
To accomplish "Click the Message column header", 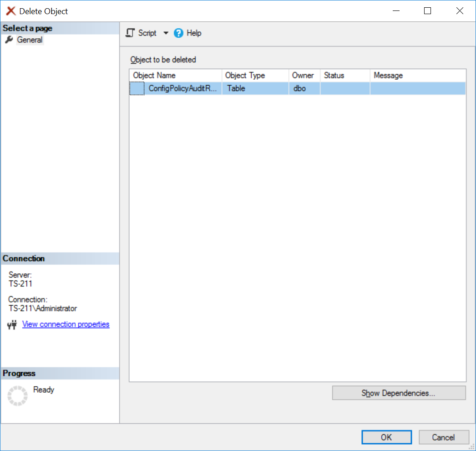I will pos(417,75).
